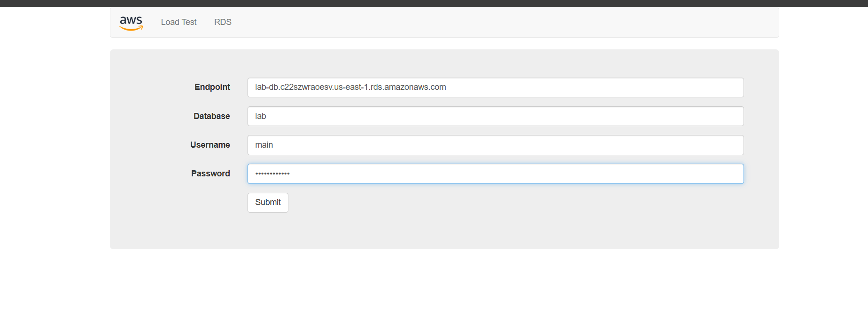This screenshot has height=309, width=868.
Task: Click the dark bar at page top
Action: [434, 3]
